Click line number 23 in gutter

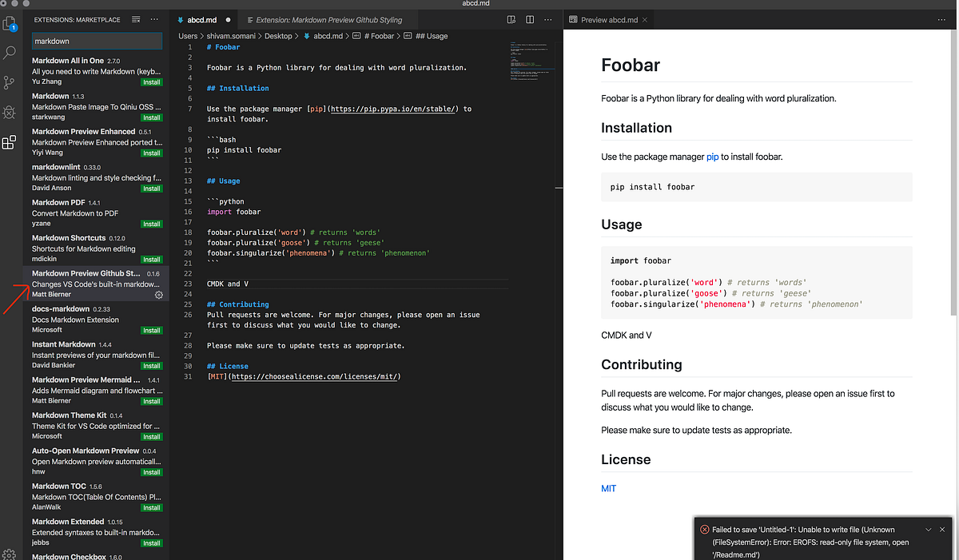click(x=188, y=284)
